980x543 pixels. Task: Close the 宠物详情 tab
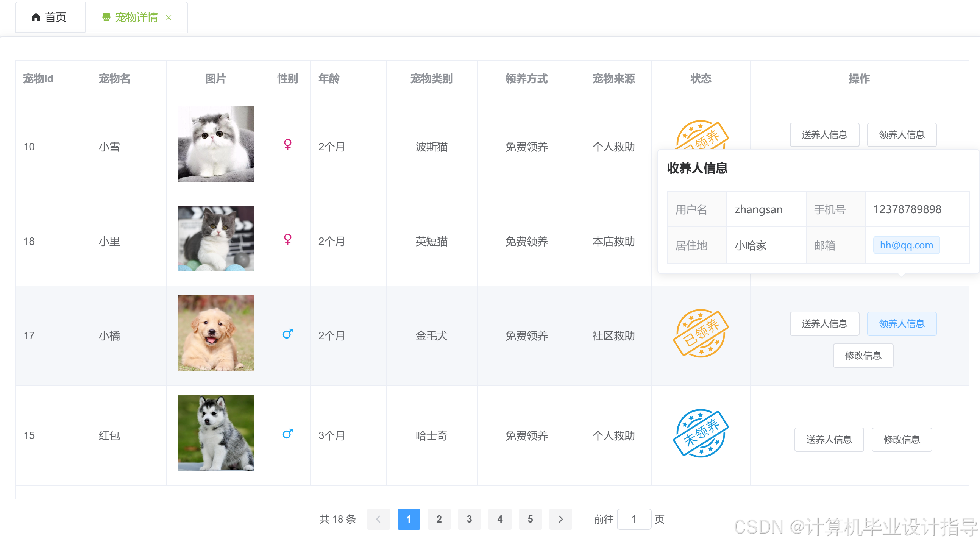coord(169,17)
